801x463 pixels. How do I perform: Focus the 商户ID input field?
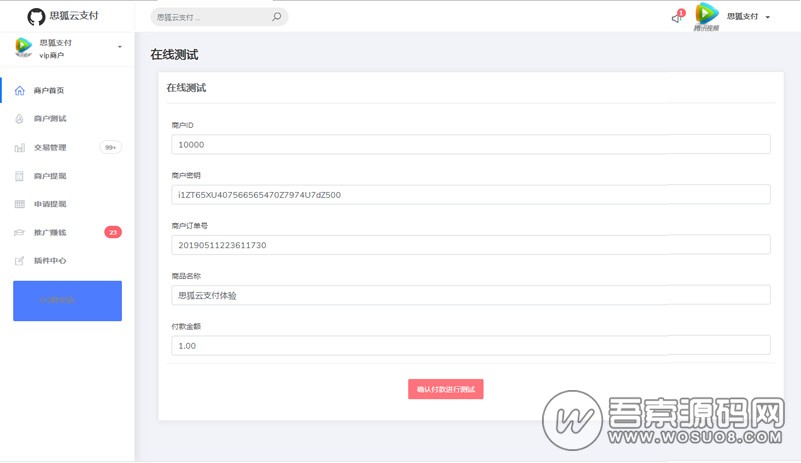tap(470, 144)
